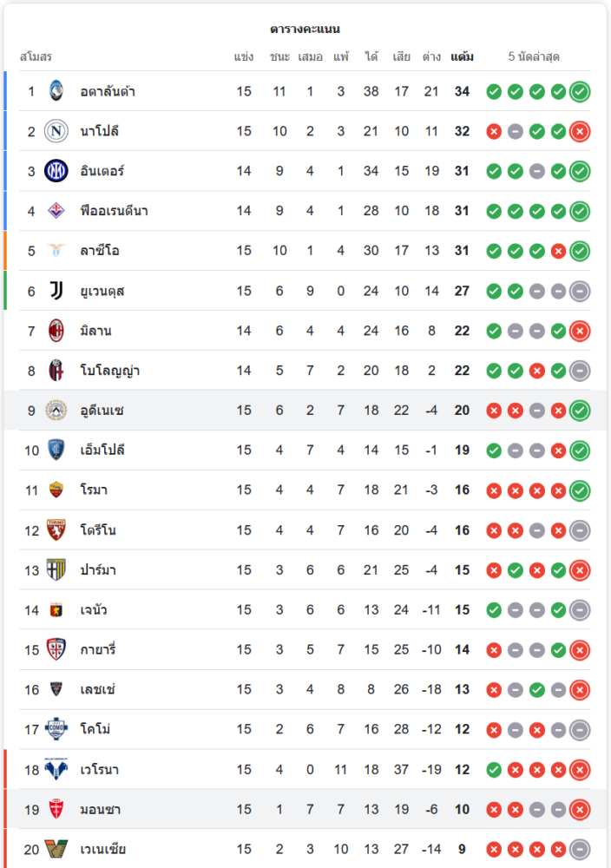Screen dimensions: 611x868
Task: Click Atalanta's latest match win indicator
Action: (580, 91)
